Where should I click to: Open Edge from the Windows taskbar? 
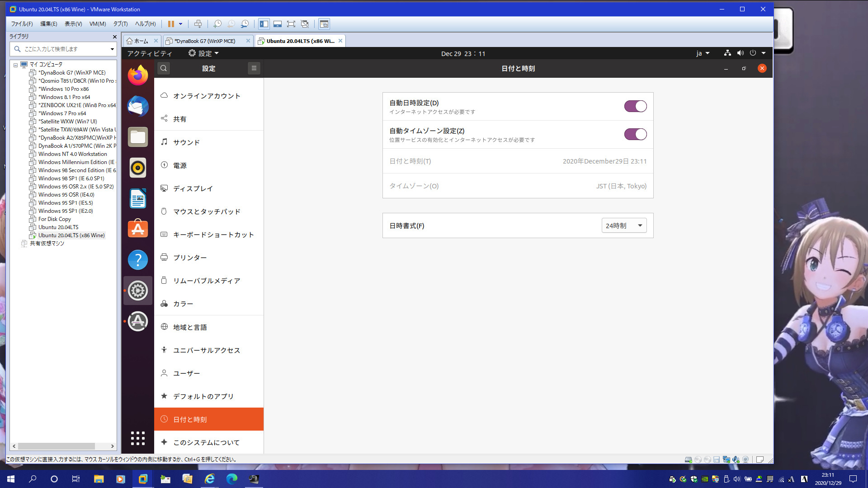[231, 479]
